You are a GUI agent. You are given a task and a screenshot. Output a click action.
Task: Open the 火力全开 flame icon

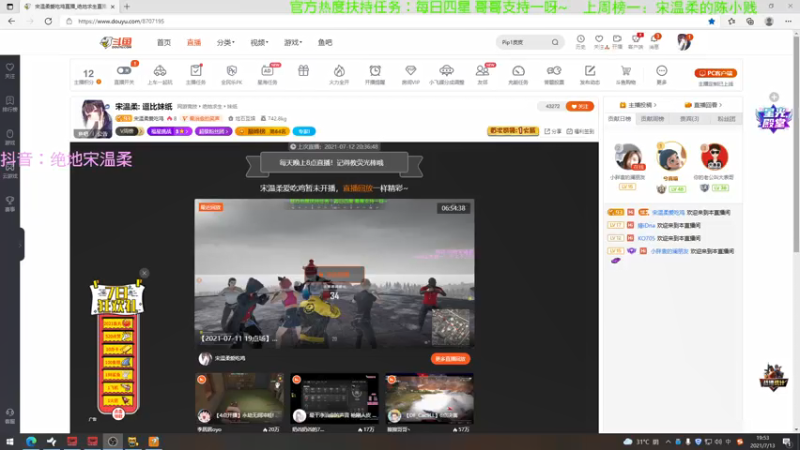(339, 74)
